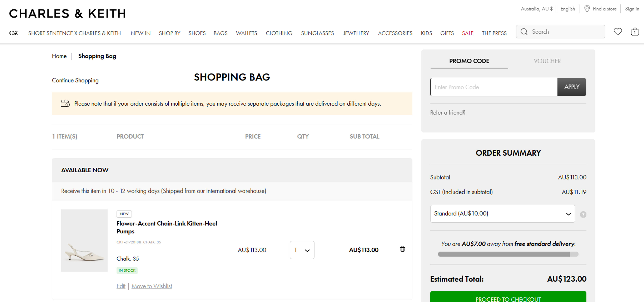
Task: Open the SHOP BY menu
Action: (170, 33)
